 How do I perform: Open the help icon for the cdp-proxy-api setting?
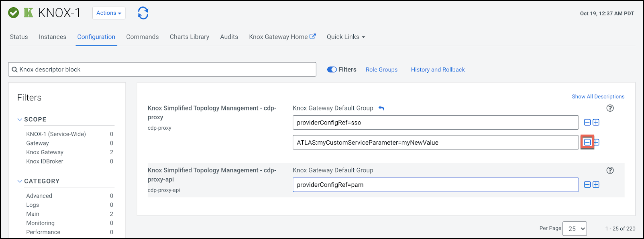pyautogui.click(x=610, y=170)
